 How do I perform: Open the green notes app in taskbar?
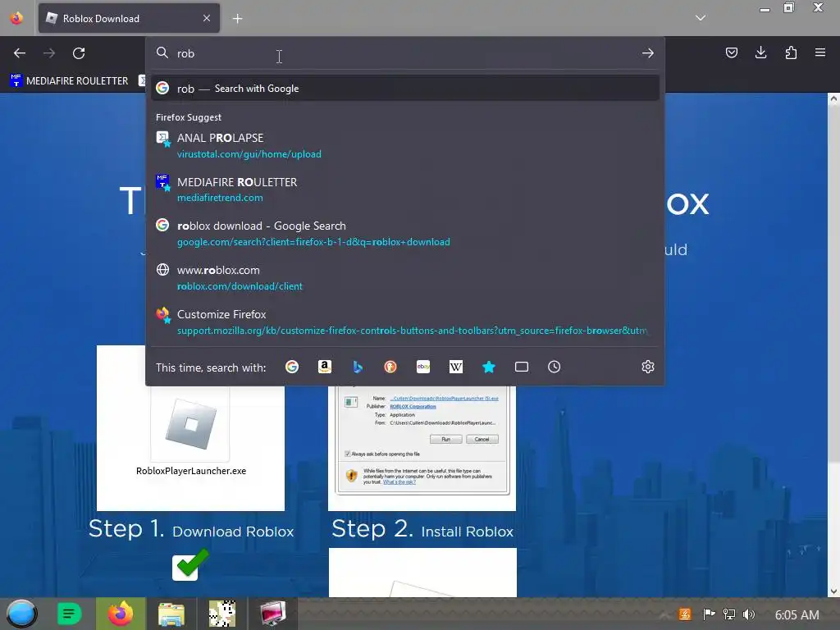click(x=69, y=614)
